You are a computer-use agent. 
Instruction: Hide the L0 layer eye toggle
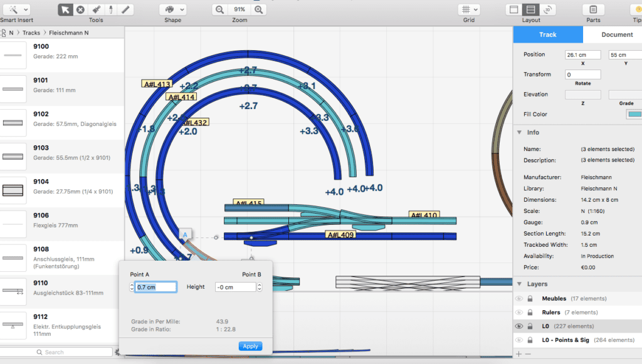[518, 326]
